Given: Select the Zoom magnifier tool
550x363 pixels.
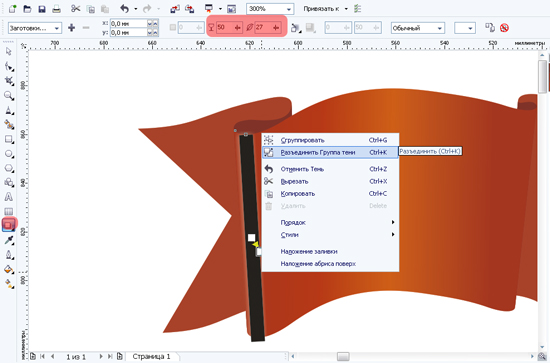Looking at the screenshot, I should pyautogui.click(x=9, y=95).
